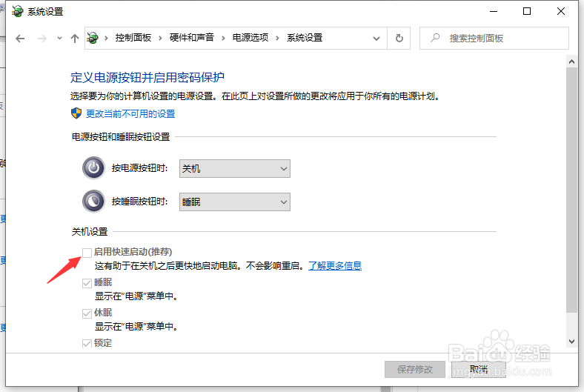Click 按电源按钮时 label
Viewport: 584px width, 392px height.
coord(139,168)
